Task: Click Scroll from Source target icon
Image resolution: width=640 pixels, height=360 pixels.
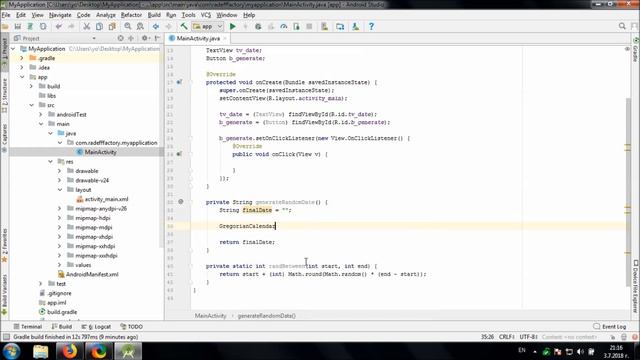Action: (120, 38)
